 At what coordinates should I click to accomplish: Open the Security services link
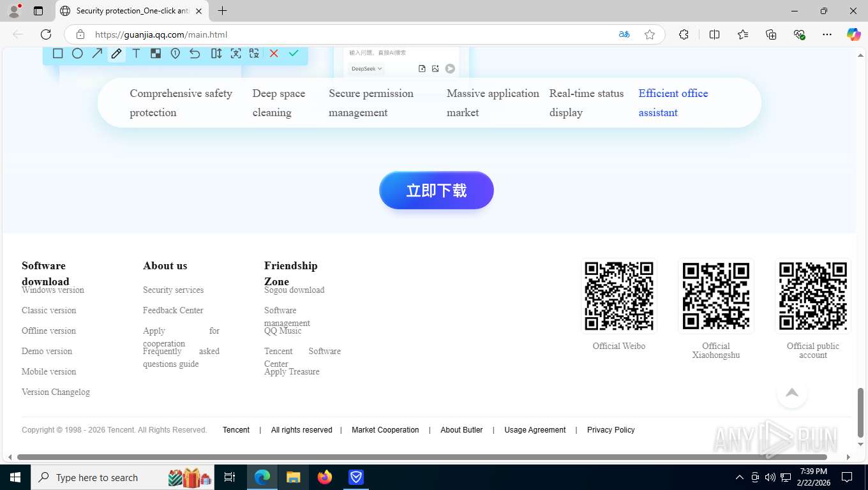(x=173, y=290)
